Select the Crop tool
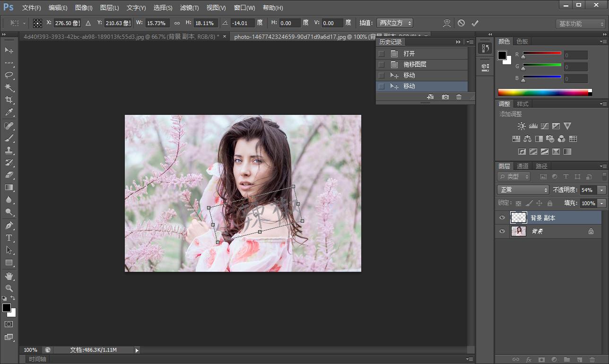Image resolution: width=609 pixels, height=364 pixels. pos(9,100)
